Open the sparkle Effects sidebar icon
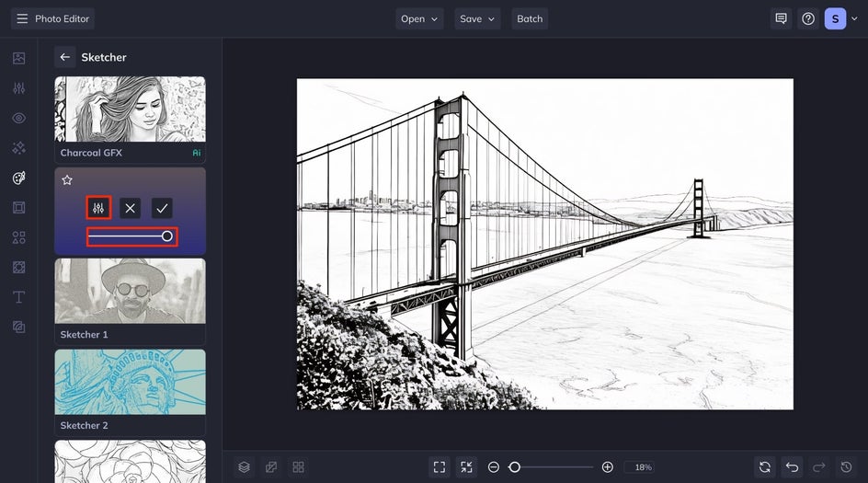The image size is (868, 483). [x=18, y=148]
